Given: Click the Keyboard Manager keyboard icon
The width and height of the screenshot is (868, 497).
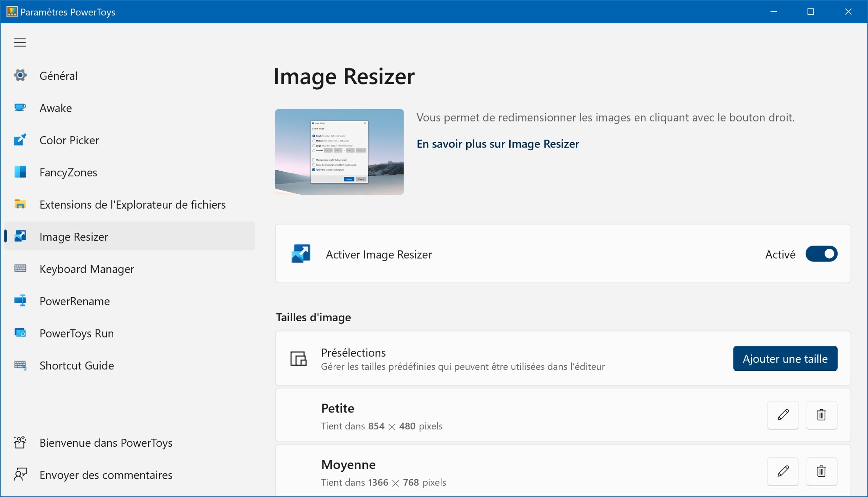Looking at the screenshot, I should point(20,268).
